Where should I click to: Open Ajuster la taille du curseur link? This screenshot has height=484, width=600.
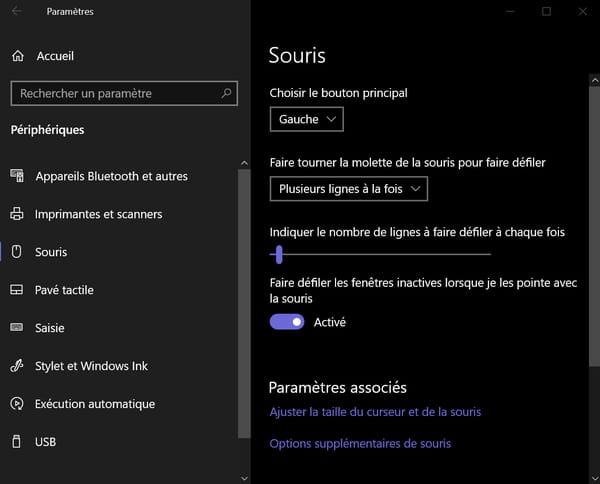[x=375, y=412]
